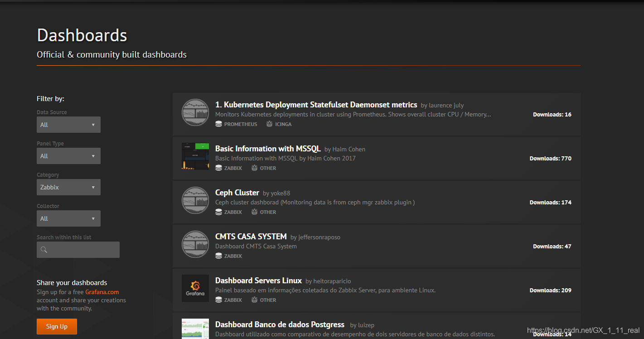Open the Category dropdown showing Zabbix
This screenshot has height=339, width=644.
click(68, 187)
